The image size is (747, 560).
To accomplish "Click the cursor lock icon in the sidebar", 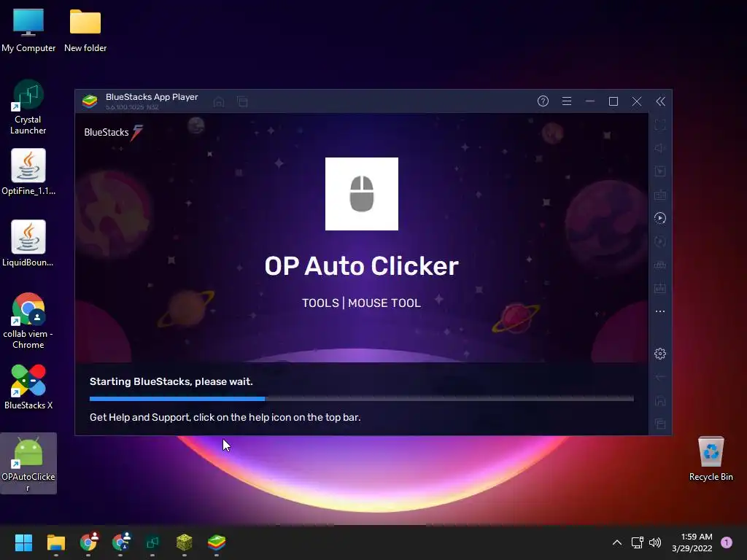I will point(659,171).
